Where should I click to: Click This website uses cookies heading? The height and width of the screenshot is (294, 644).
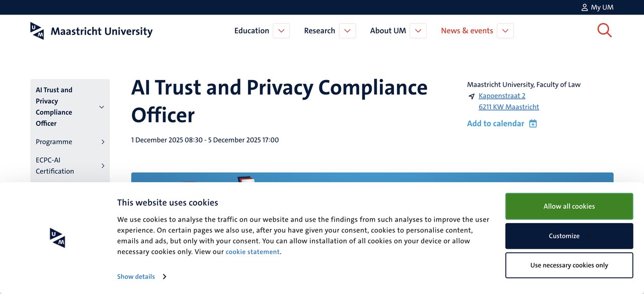(x=168, y=203)
